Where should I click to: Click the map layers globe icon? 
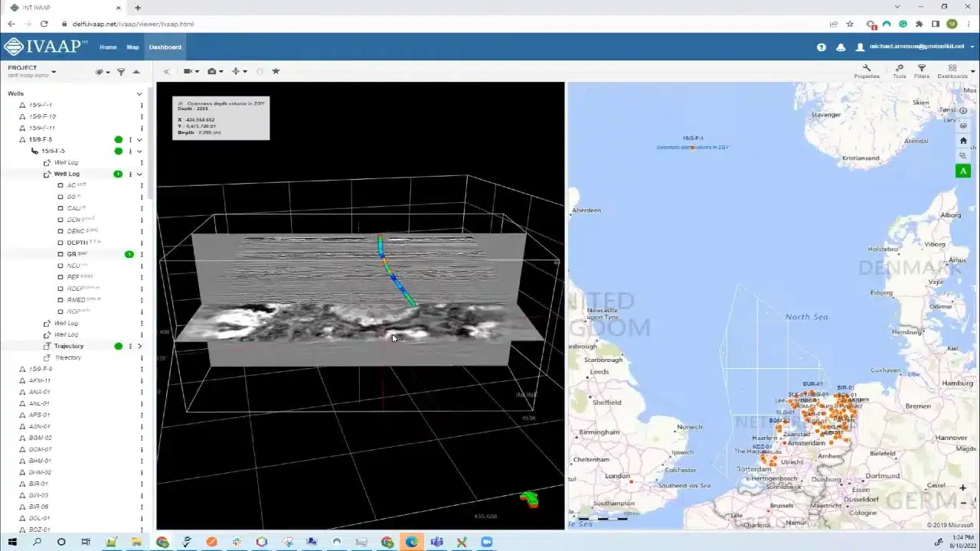(963, 126)
